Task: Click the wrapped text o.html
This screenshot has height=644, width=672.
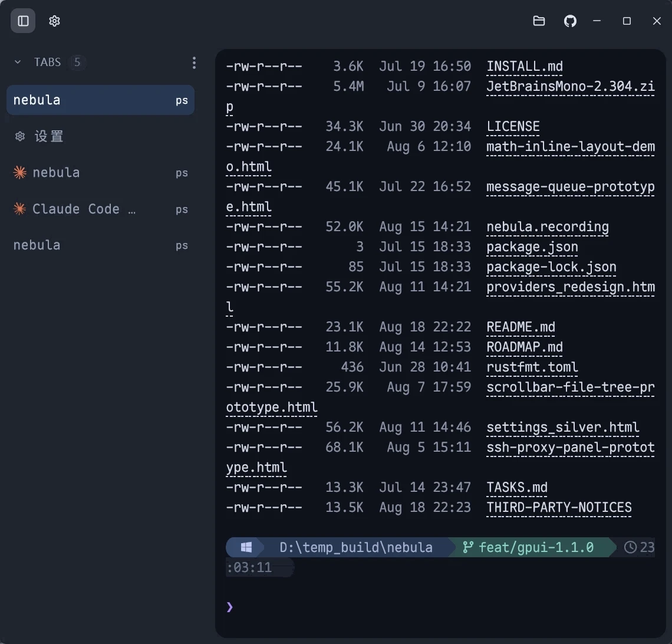Action: [249, 167]
